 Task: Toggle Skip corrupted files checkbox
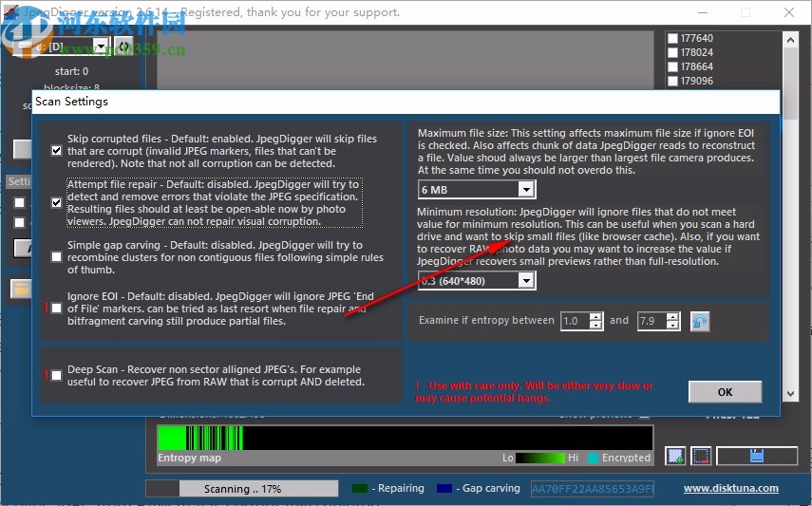tap(56, 151)
